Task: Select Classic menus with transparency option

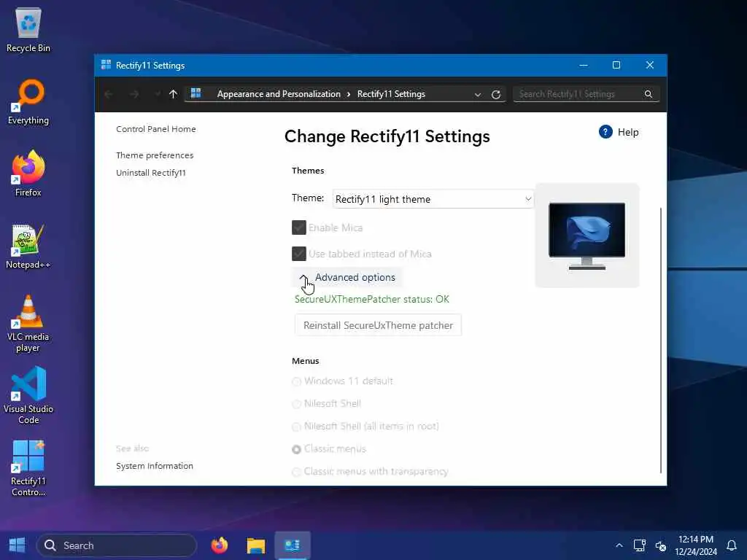Action: pos(296,472)
